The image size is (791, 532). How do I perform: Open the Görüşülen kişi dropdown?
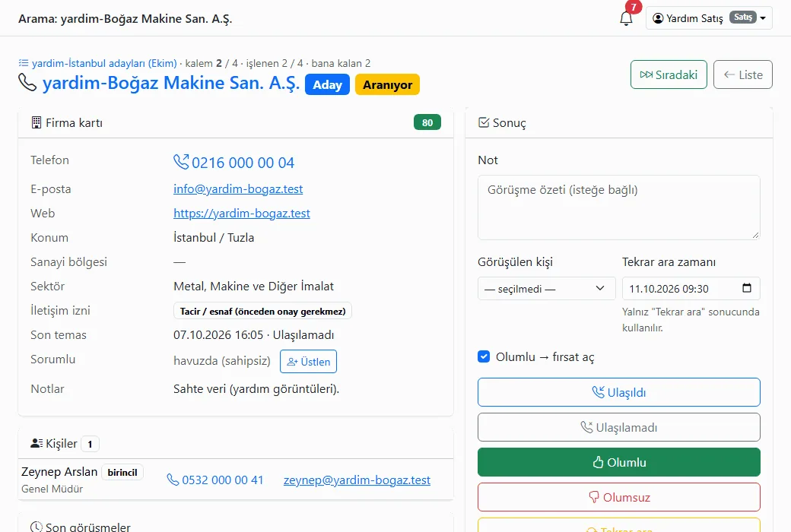click(x=546, y=289)
